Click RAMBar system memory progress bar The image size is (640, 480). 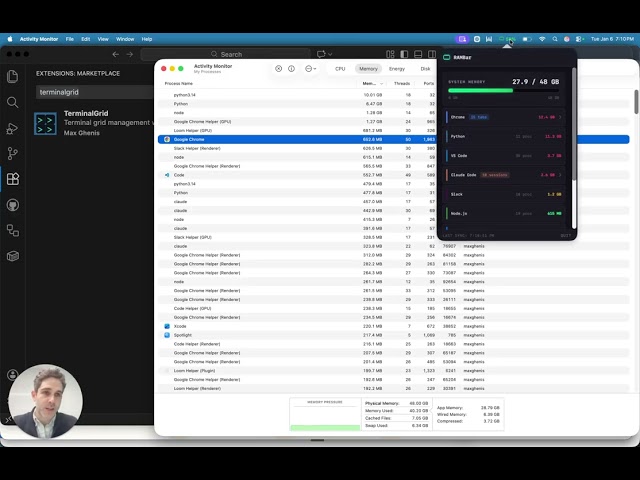tap(504, 91)
